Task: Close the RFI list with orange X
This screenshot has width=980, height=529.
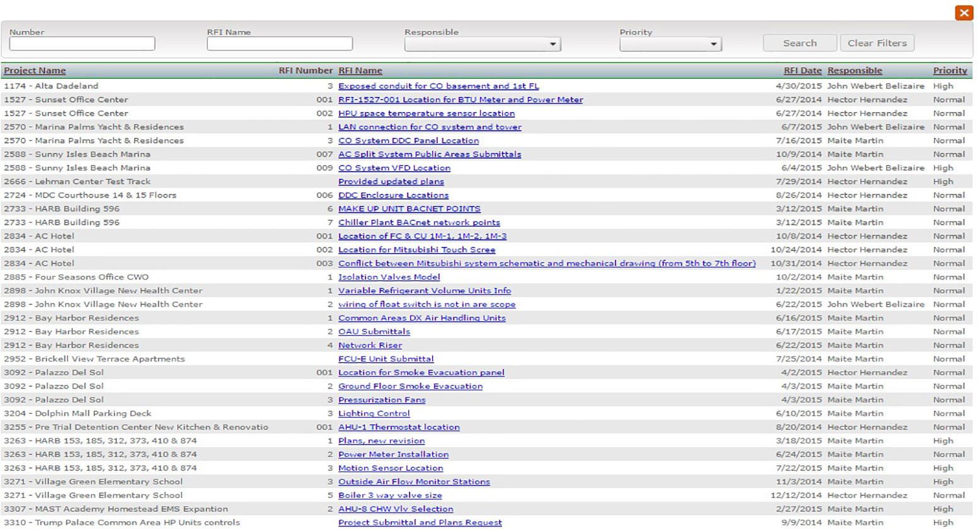Action: pyautogui.click(x=964, y=13)
